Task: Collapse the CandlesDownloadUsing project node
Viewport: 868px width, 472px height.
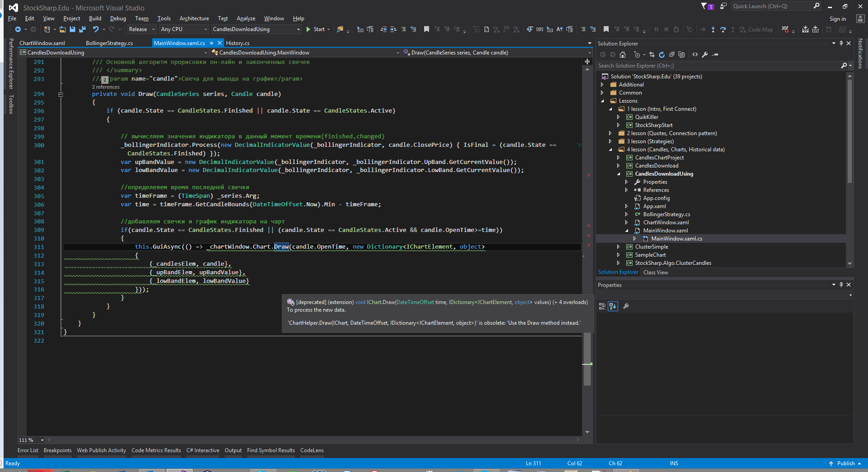Action: [619, 174]
